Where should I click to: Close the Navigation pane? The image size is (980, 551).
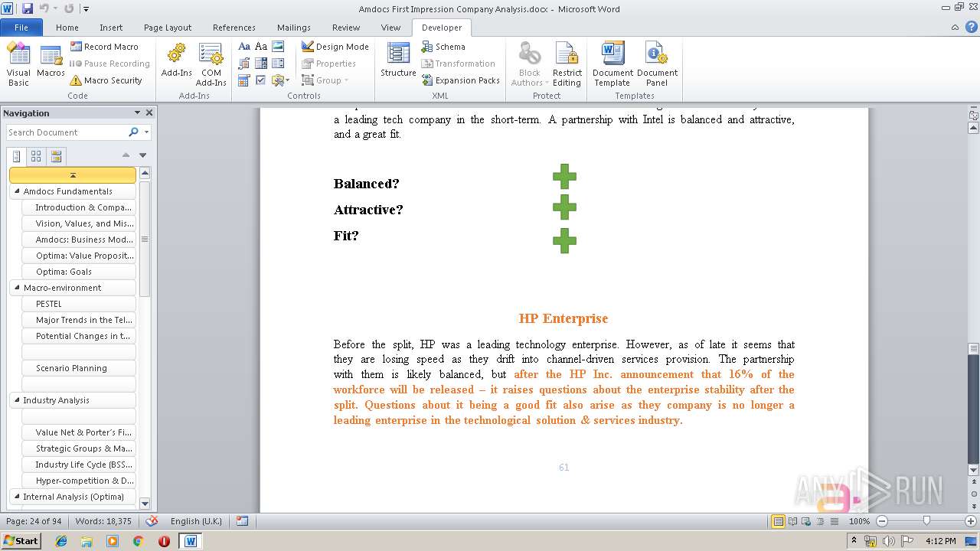(x=149, y=112)
